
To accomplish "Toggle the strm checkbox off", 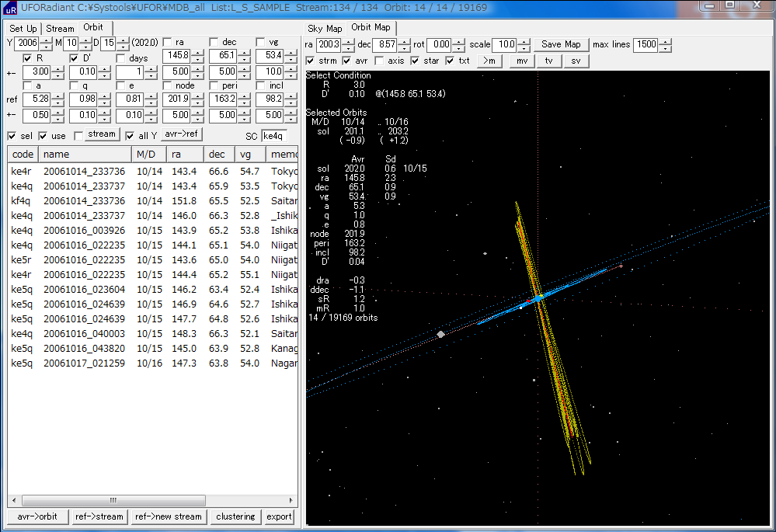I will pos(311,61).
